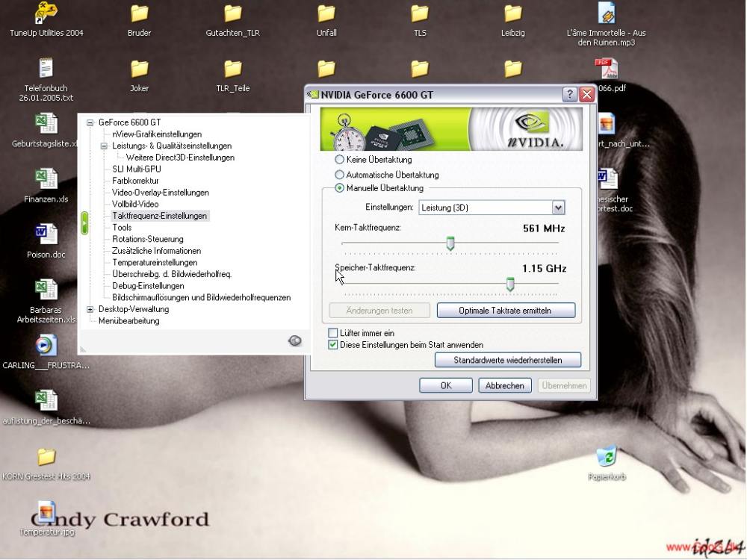Open Video-Overlay-Einstellungen in the tree

tap(160, 193)
